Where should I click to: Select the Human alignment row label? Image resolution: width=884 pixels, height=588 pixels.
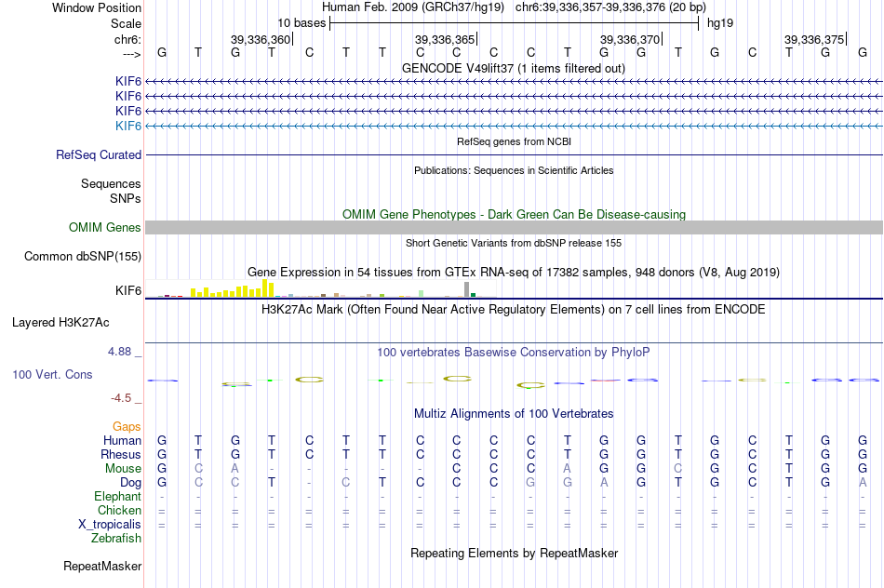122,440
